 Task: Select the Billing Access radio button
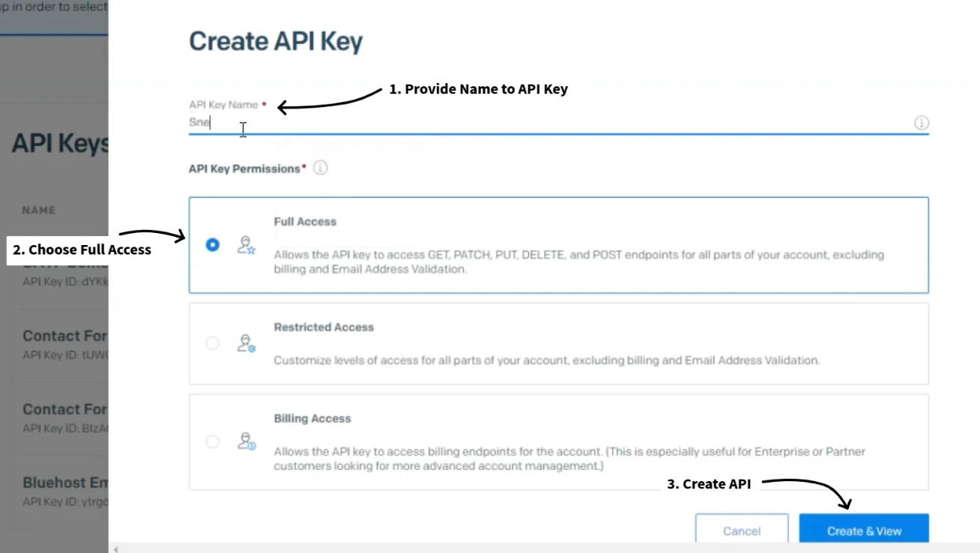click(213, 441)
